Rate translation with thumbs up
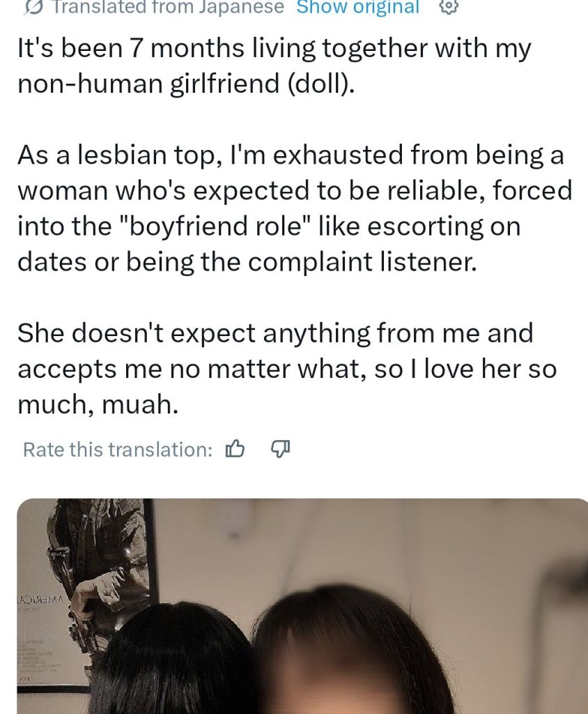The height and width of the screenshot is (714, 588). pos(235,449)
